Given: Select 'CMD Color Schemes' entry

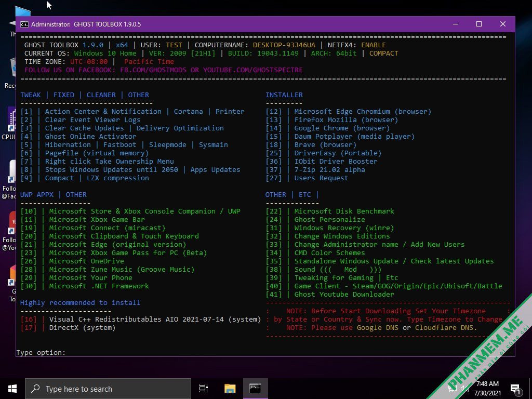Looking at the screenshot, I should click(315, 253).
